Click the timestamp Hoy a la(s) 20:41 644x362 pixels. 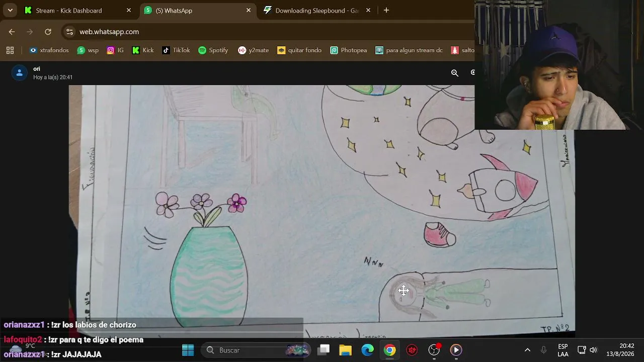[53, 77]
